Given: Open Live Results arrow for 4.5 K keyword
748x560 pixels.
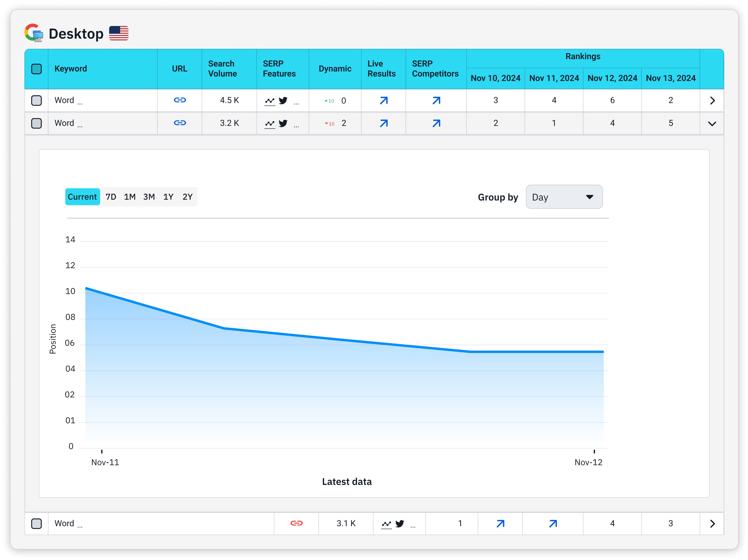Looking at the screenshot, I should [x=383, y=100].
